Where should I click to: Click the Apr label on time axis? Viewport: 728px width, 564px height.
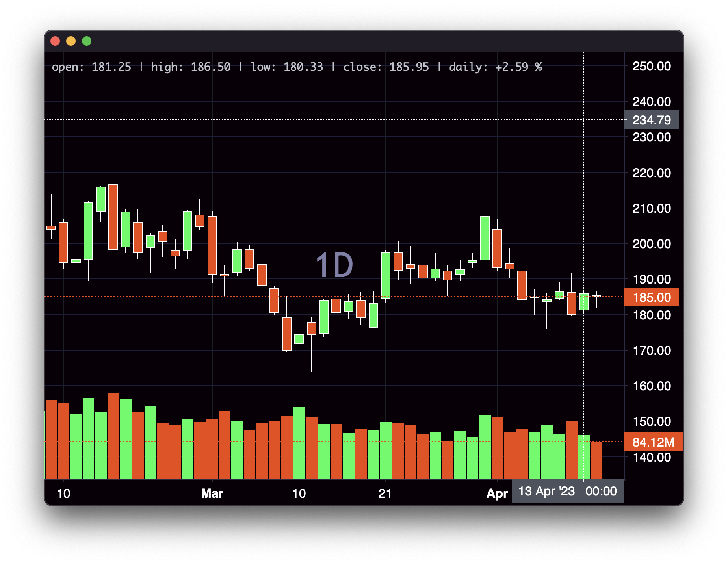(x=497, y=493)
